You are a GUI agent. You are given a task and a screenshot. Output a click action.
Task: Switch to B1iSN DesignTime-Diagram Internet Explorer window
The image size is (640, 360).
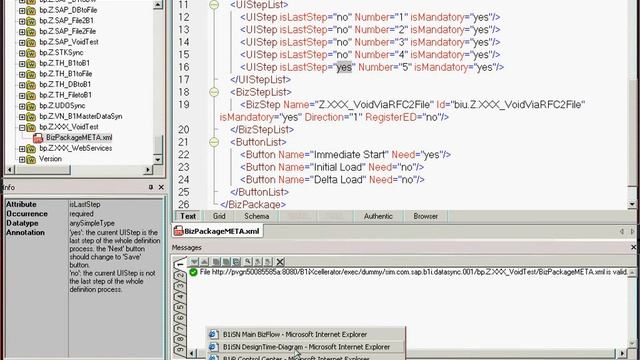pos(306,347)
